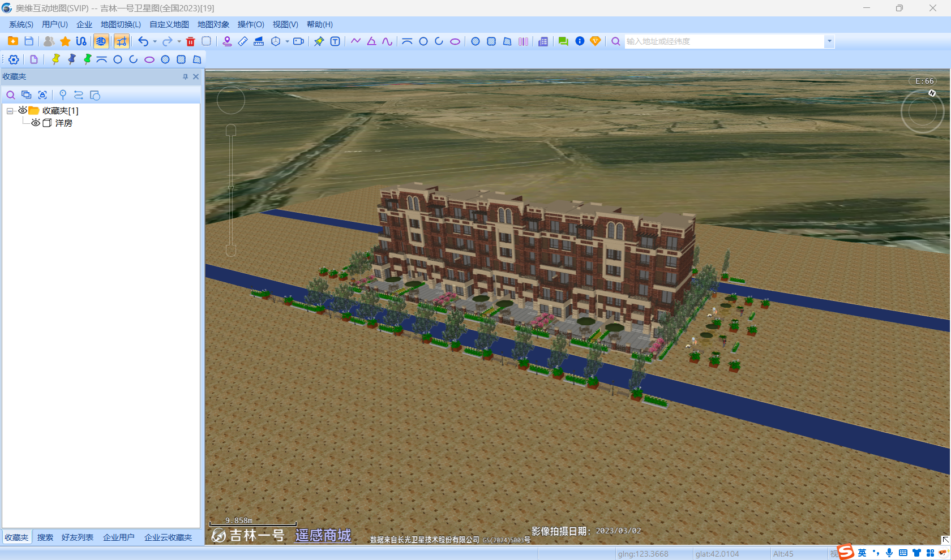Select the purple ellipse tool in main toolbar

coord(455,41)
